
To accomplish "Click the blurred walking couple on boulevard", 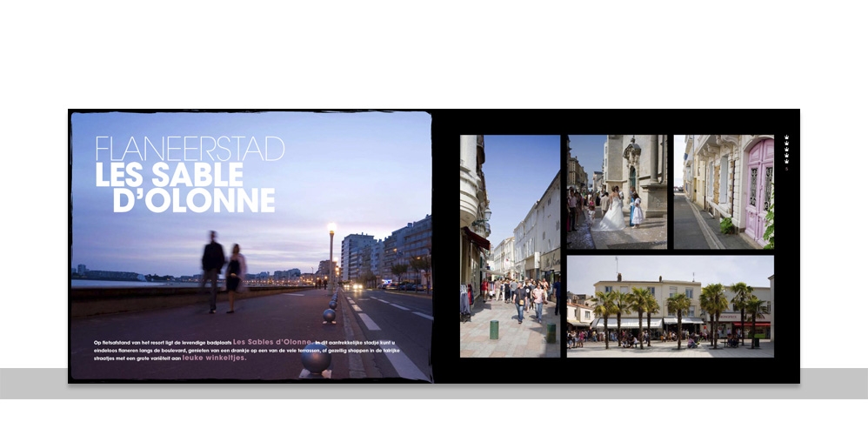I will pos(224,270).
